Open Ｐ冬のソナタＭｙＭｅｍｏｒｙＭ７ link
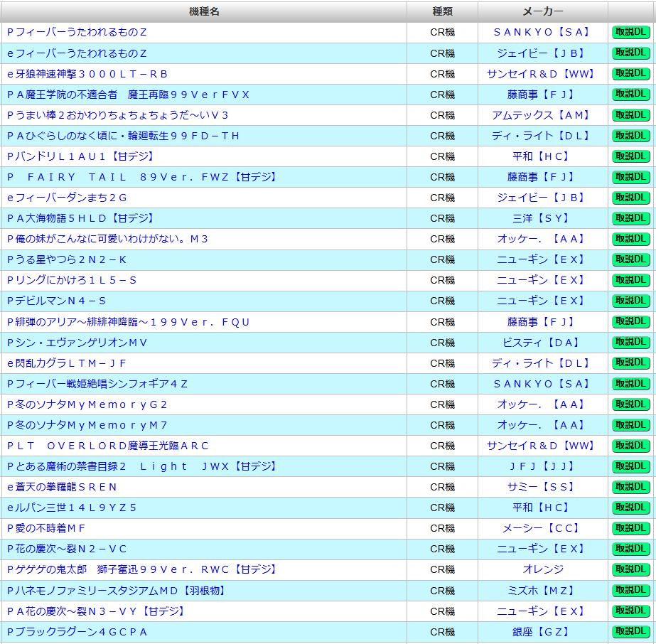Viewport: 656px width, 644px height. coord(87,425)
